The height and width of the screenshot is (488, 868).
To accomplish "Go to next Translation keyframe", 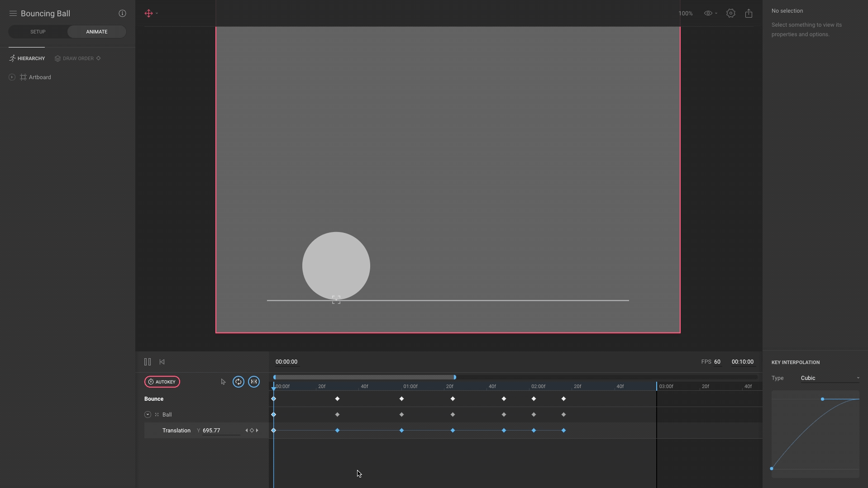I will point(257,431).
